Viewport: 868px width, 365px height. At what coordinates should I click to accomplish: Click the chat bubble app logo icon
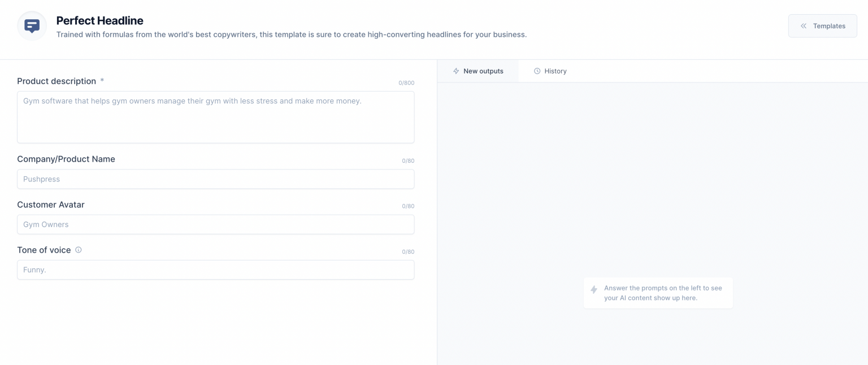tap(31, 25)
